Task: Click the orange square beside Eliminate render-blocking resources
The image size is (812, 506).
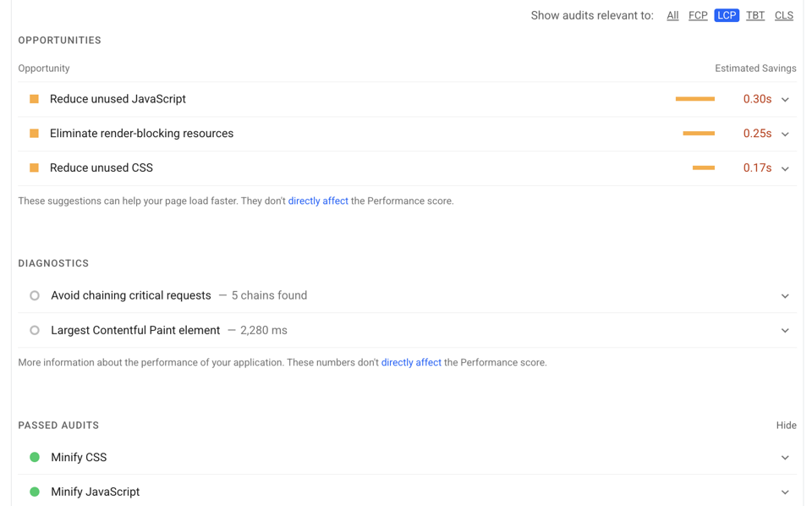Action: point(34,133)
